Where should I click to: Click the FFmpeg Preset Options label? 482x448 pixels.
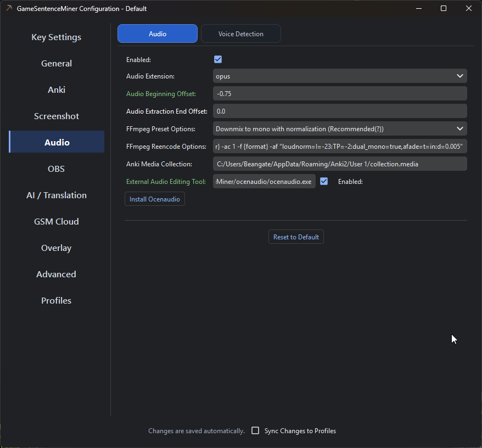(161, 129)
